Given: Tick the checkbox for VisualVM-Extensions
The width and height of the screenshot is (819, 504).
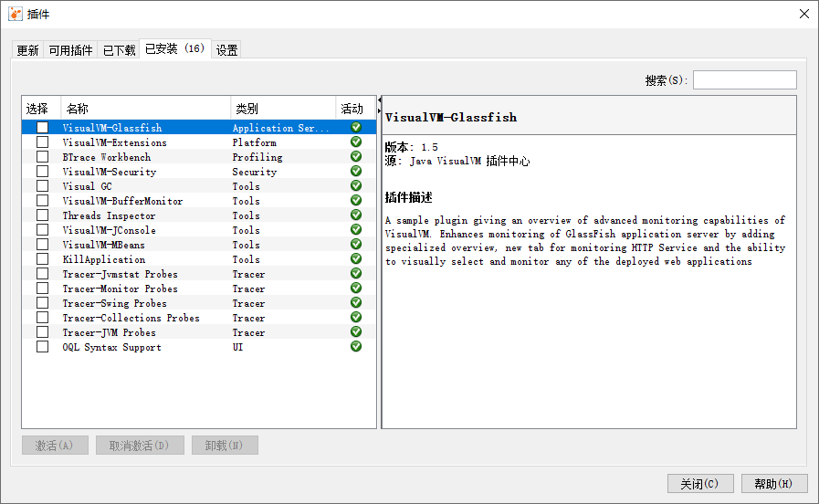Looking at the screenshot, I should pos(42,142).
